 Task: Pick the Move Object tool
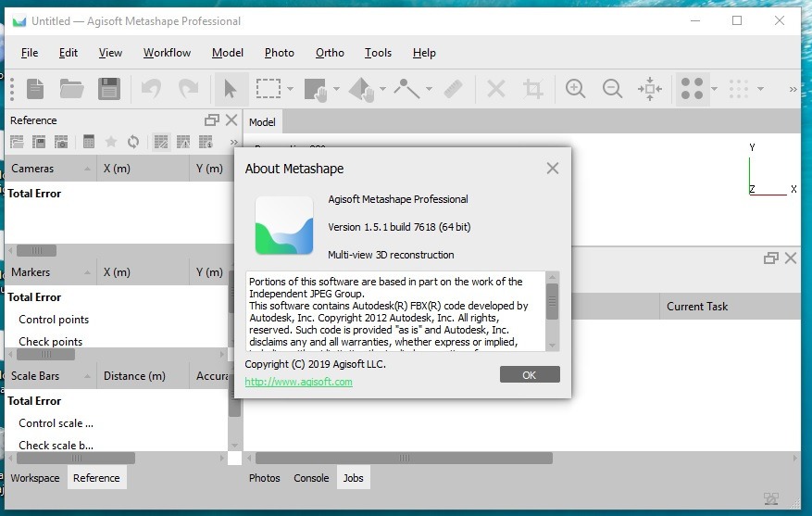coord(361,90)
